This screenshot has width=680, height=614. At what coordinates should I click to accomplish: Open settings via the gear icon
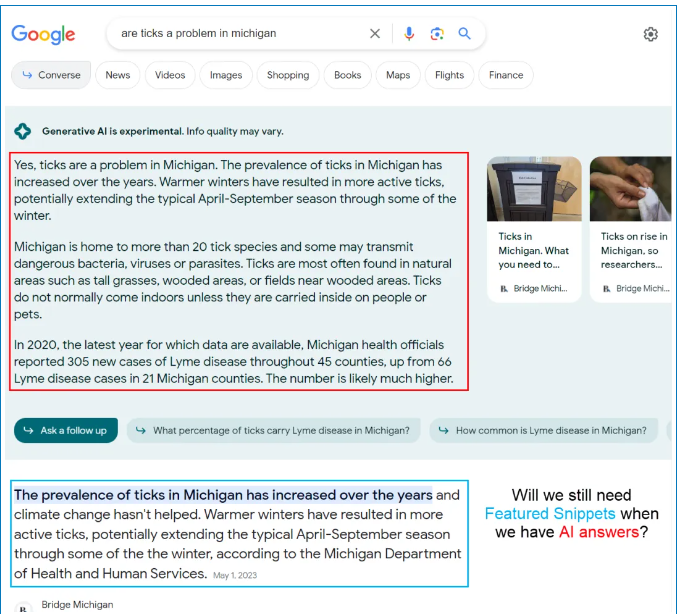coord(650,34)
